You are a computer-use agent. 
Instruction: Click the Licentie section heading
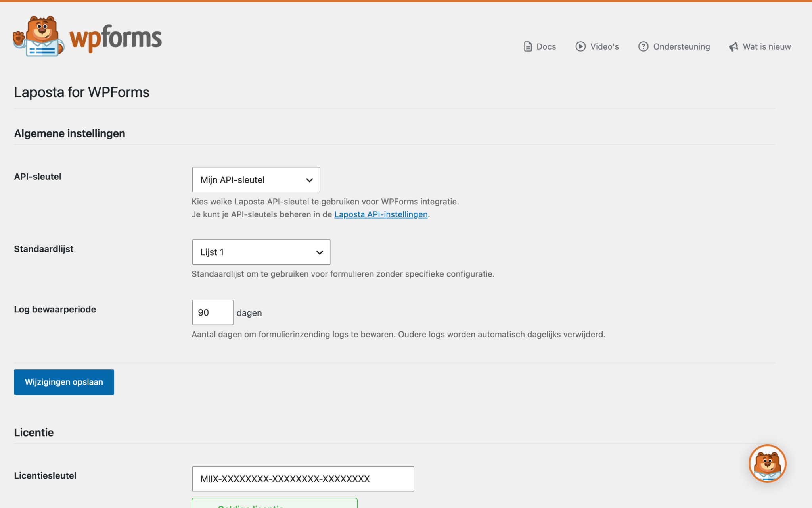(34, 433)
